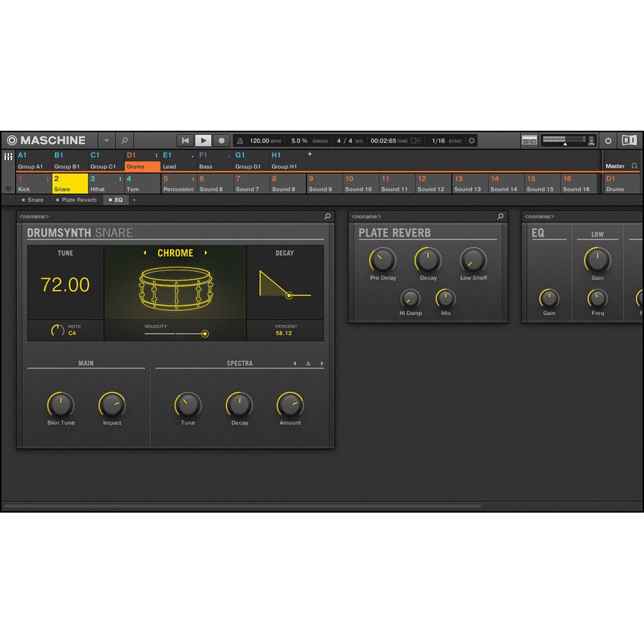Click the metronome icon in the transport bar

pos(240,140)
